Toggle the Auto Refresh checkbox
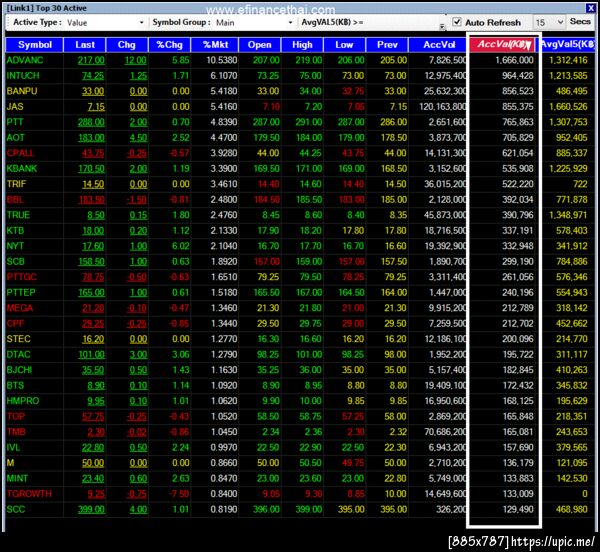This screenshot has height=552, width=600. (x=457, y=22)
